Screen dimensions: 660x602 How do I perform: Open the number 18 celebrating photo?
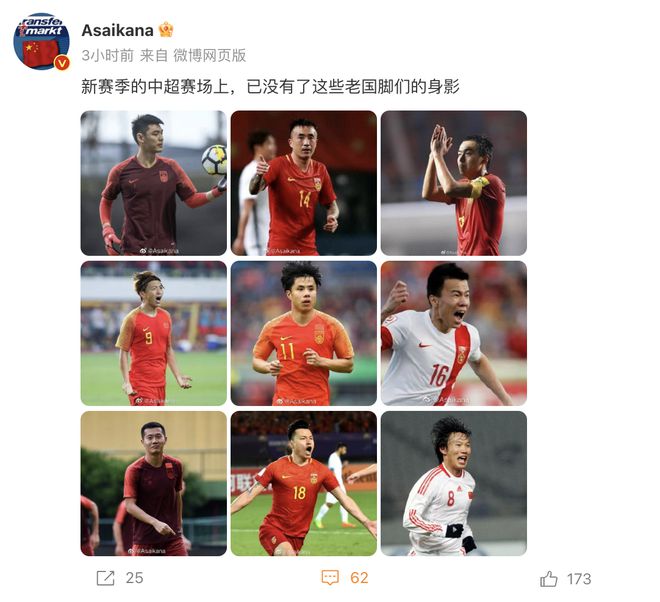coord(304,484)
